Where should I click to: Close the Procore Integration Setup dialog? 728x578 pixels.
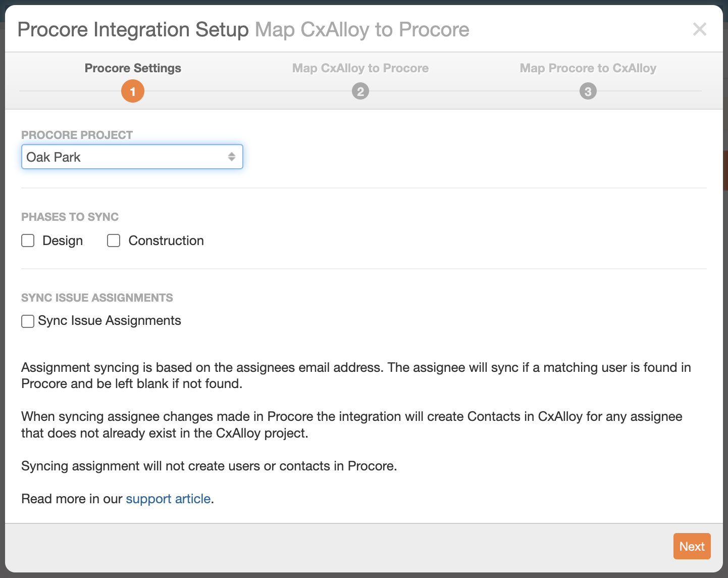[x=700, y=29]
